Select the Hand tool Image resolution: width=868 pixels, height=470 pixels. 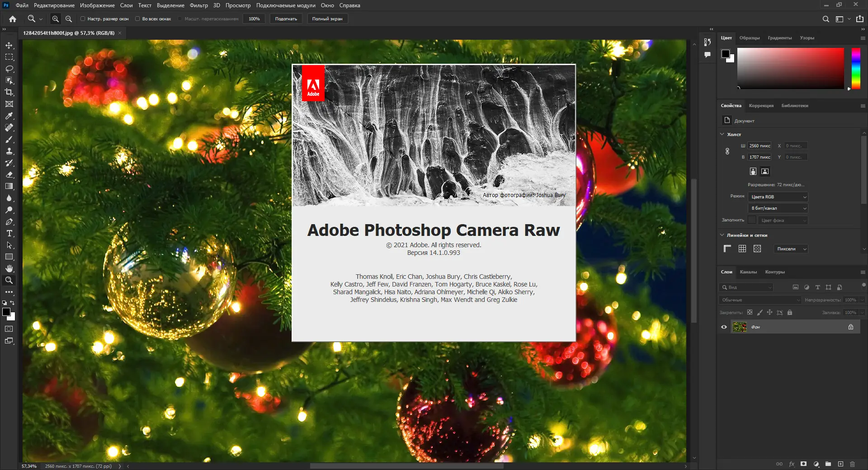[x=9, y=268]
